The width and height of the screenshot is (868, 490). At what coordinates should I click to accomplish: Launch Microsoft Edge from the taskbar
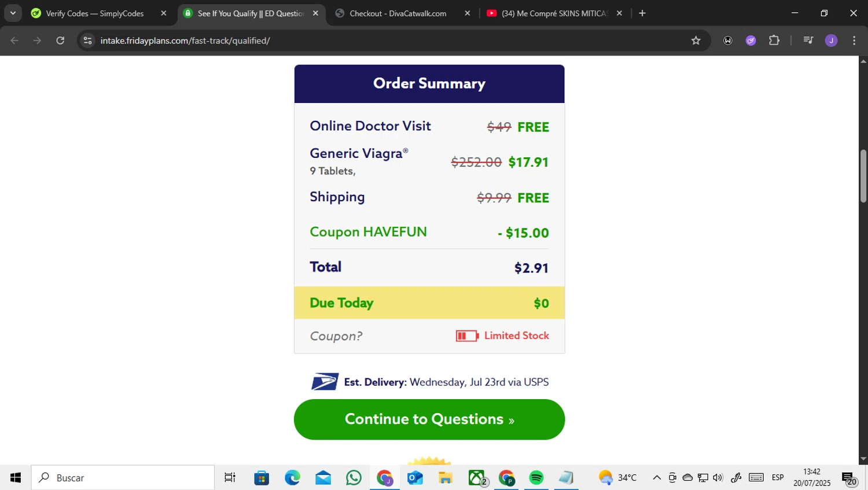(x=292, y=477)
